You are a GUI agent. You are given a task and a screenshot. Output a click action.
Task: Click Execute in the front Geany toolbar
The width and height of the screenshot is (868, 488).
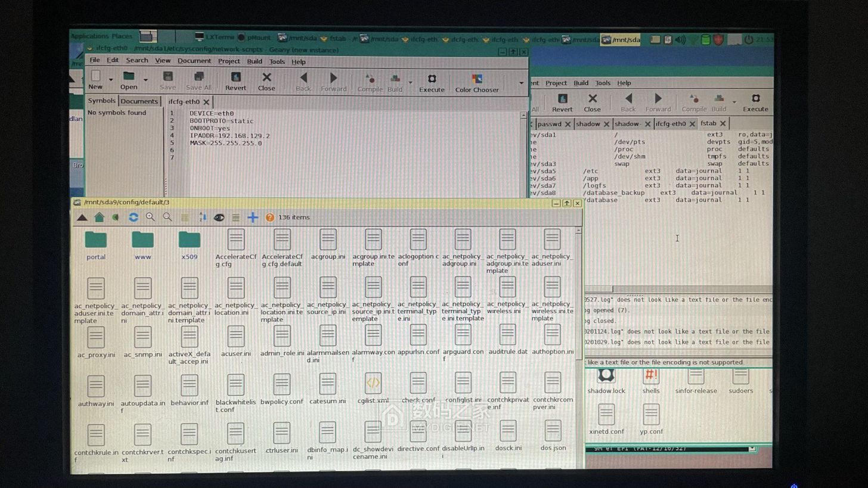pyautogui.click(x=432, y=83)
